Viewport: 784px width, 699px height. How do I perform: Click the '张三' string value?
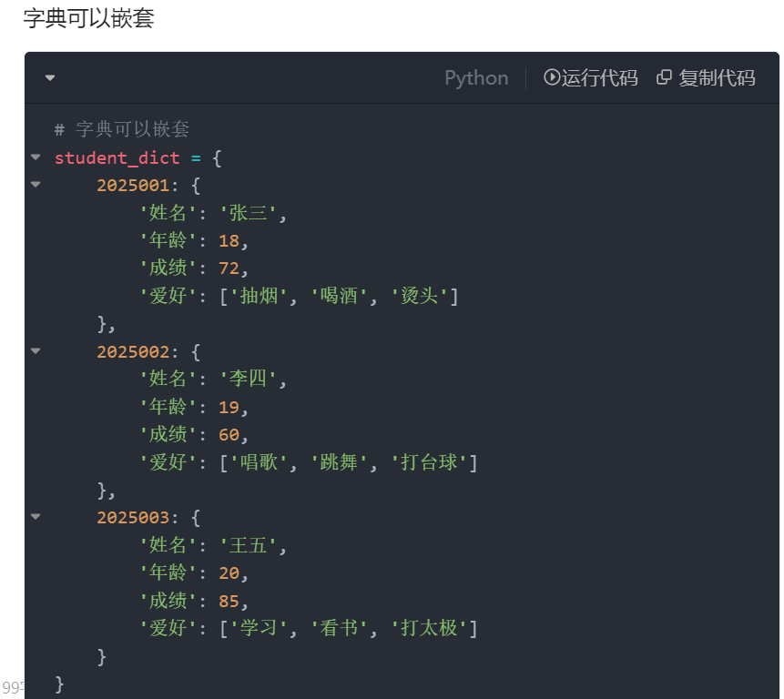248,213
